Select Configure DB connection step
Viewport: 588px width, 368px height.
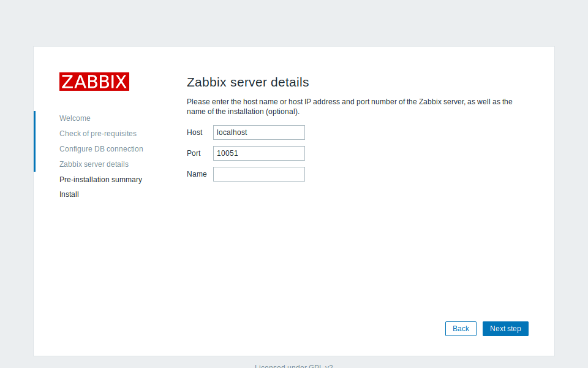click(x=101, y=149)
